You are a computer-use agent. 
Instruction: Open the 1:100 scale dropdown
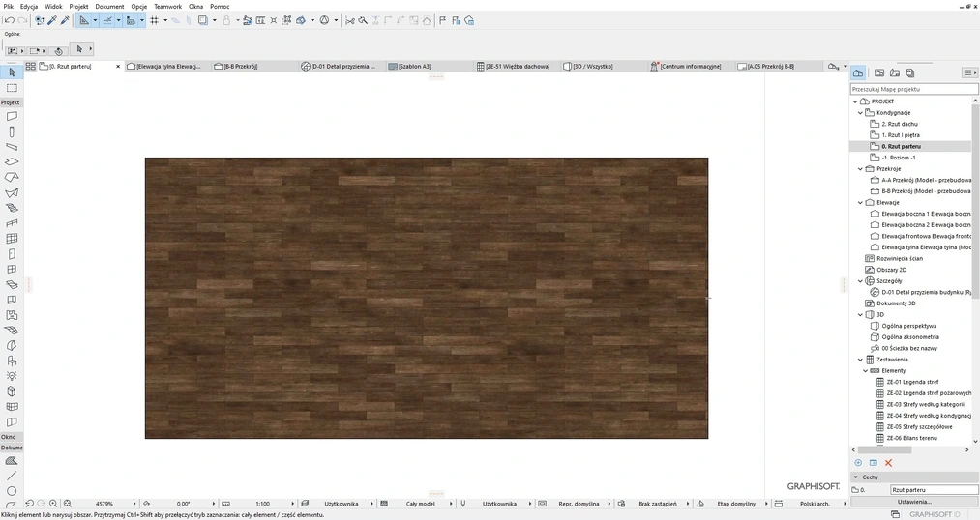pyautogui.click(x=292, y=504)
